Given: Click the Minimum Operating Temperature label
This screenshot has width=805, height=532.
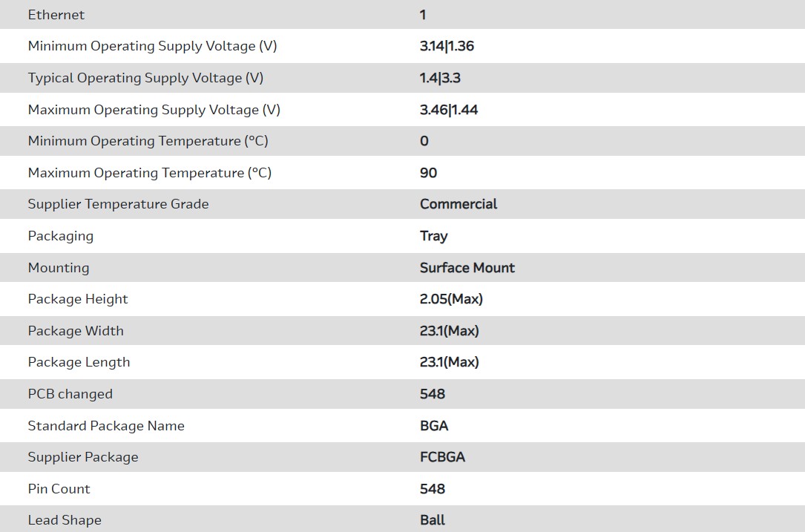Looking at the screenshot, I should point(148,141).
